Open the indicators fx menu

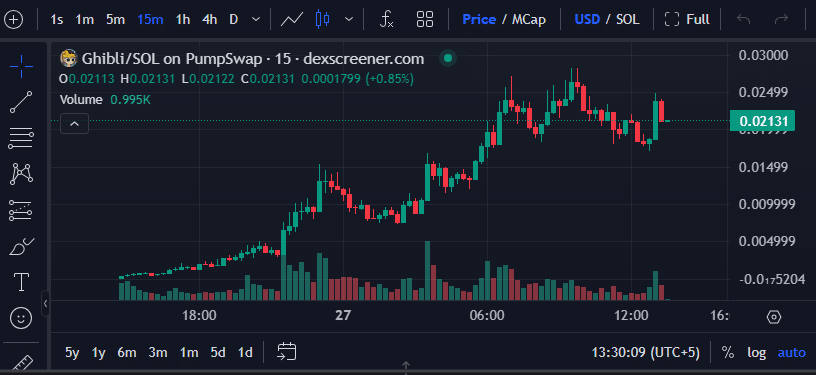(x=386, y=20)
